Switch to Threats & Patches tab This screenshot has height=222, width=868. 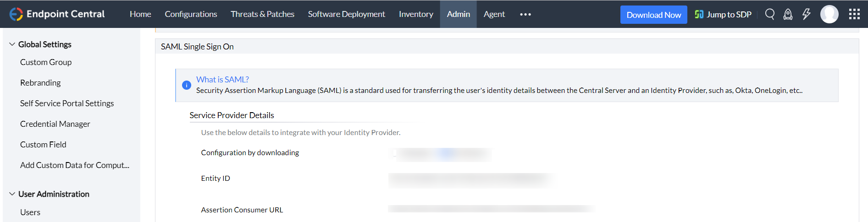point(262,14)
